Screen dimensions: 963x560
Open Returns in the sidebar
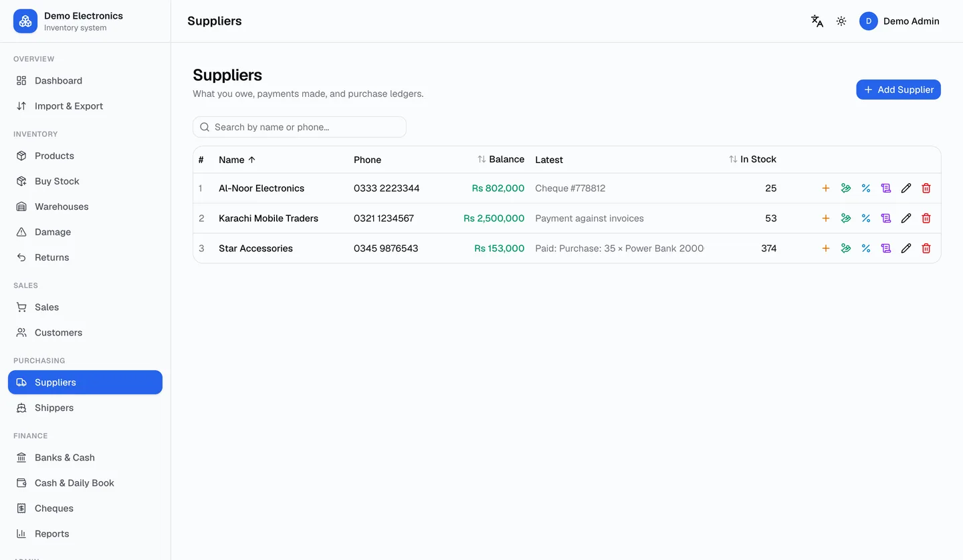pos(85,257)
